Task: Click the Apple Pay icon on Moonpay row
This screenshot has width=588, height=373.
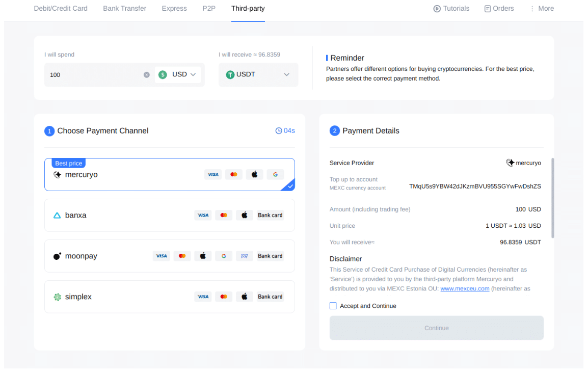Action: (x=203, y=256)
